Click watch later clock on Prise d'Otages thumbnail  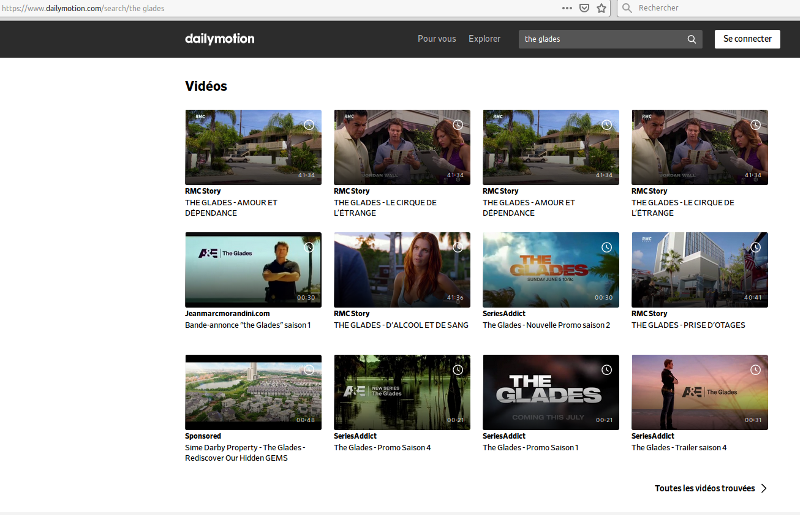pos(755,247)
